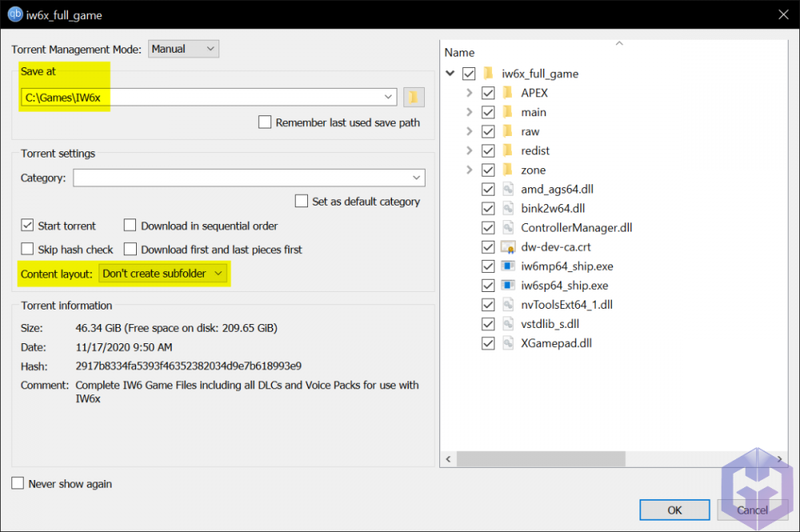Image resolution: width=800 pixels, height=532 pixels.
Task: Expand the main folder tree node
Action: (470, 112)
